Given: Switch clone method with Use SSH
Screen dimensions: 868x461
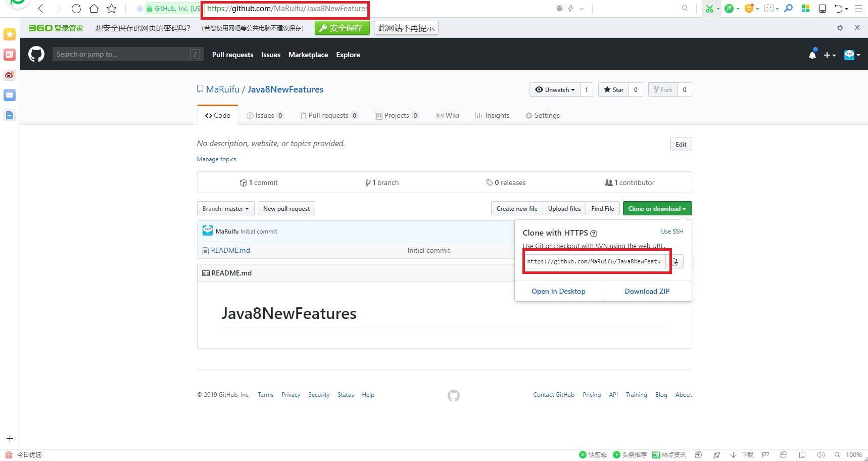Looking at the screenshot, I should pos(672,231).
